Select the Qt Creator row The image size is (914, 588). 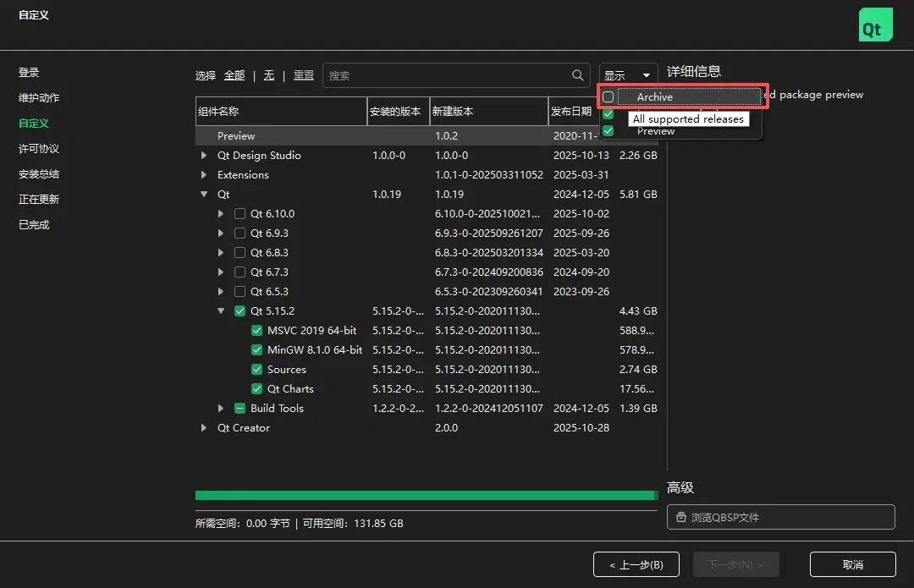(x=427, y=428)
